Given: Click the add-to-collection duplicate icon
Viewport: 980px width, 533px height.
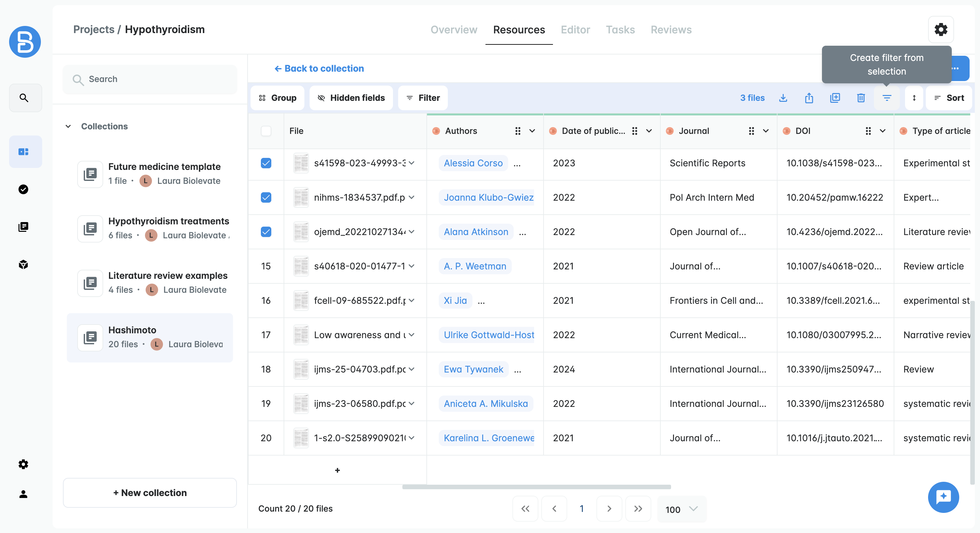Looking at the screenshot, I should coord(835,98).
